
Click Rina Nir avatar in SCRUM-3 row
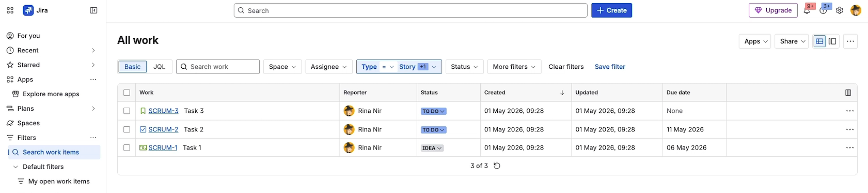coord(349,111)
